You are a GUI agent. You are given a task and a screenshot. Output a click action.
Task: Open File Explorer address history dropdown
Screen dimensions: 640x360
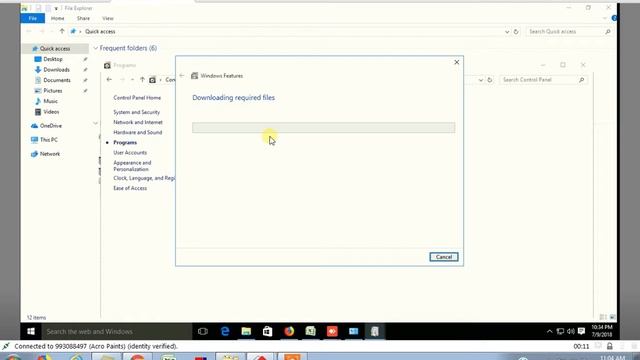pyautogui.click(x=507, y=31)
